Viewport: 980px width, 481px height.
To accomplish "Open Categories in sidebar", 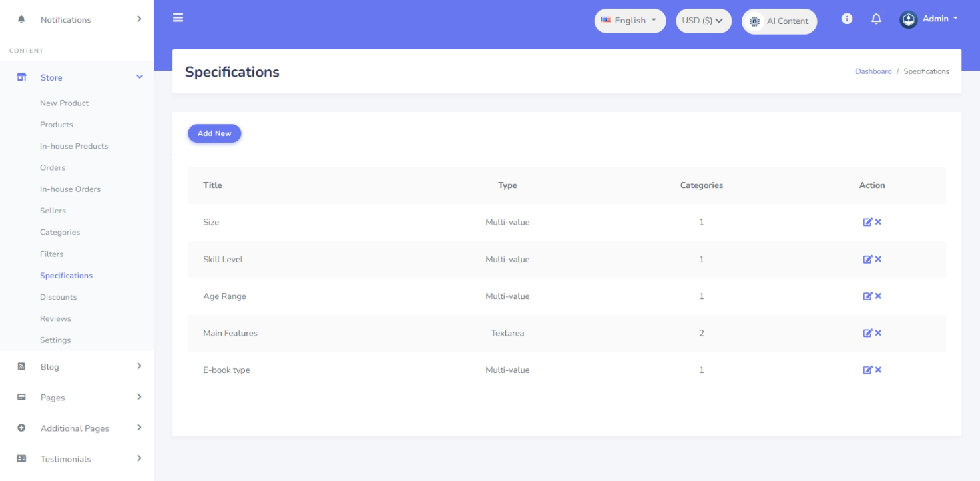I will [x=60, y=232].
